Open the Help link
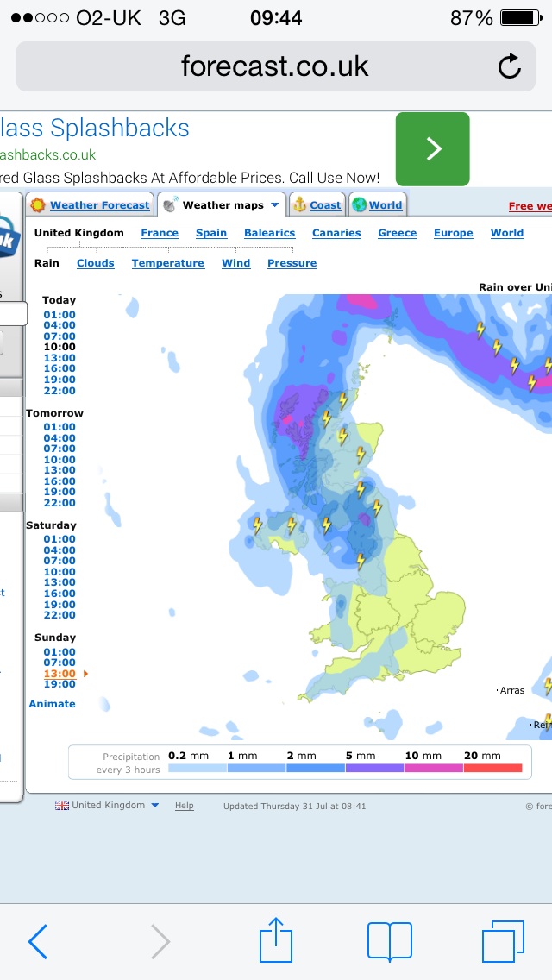Image resolution: width=552 pixels, height=980 pixels. click(184, 806)
